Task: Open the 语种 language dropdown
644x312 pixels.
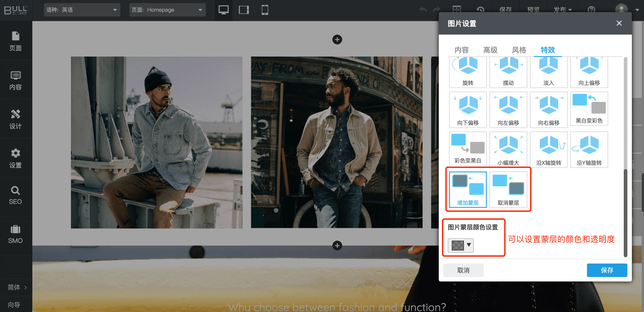Action: 82,10
